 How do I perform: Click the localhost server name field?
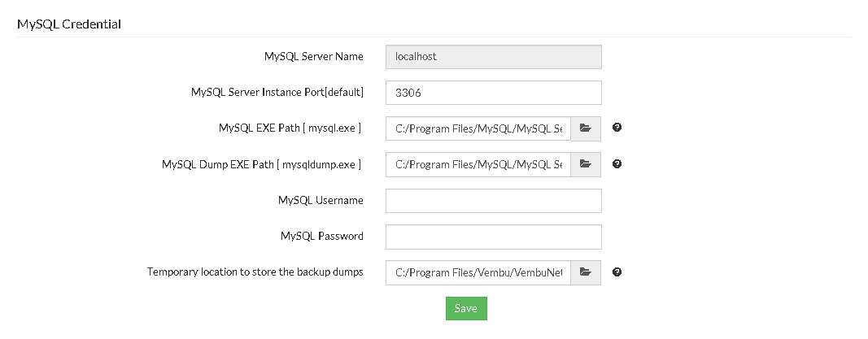tap(493, 56)
